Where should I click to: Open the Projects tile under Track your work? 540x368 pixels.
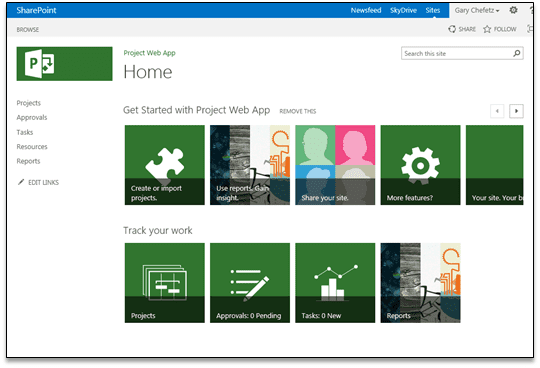(x=165, y=283)
